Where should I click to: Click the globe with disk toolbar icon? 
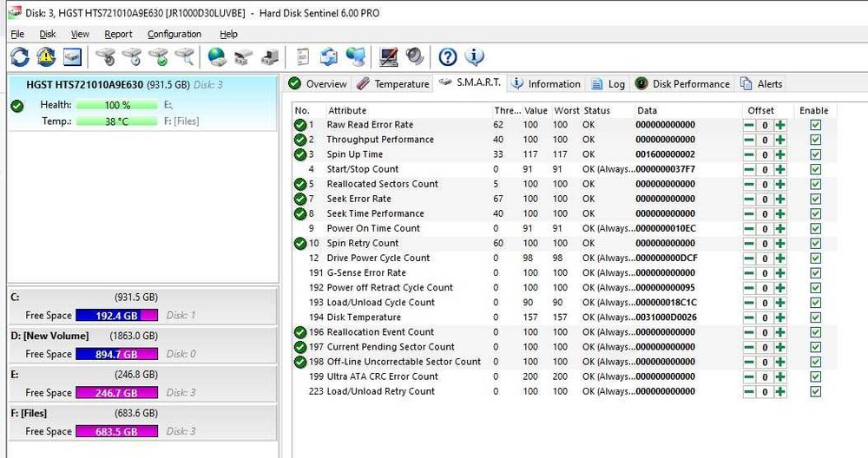click(217, 56)
